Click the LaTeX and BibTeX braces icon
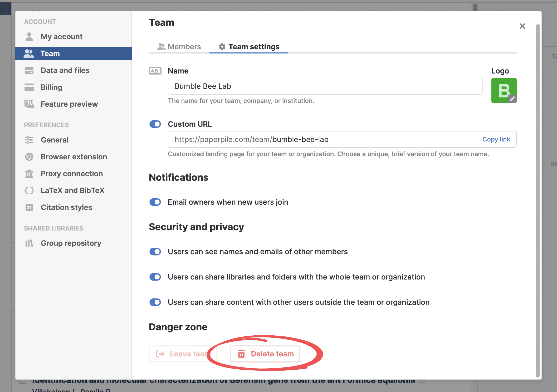This screenshot has height=392, width=557. pyautogui.click(x=29, y=190)
